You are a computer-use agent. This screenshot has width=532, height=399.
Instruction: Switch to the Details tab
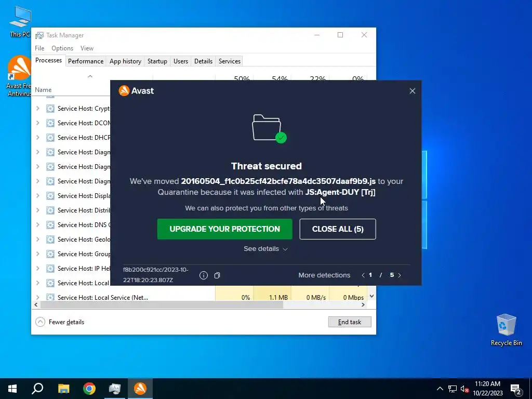point(203,61)
